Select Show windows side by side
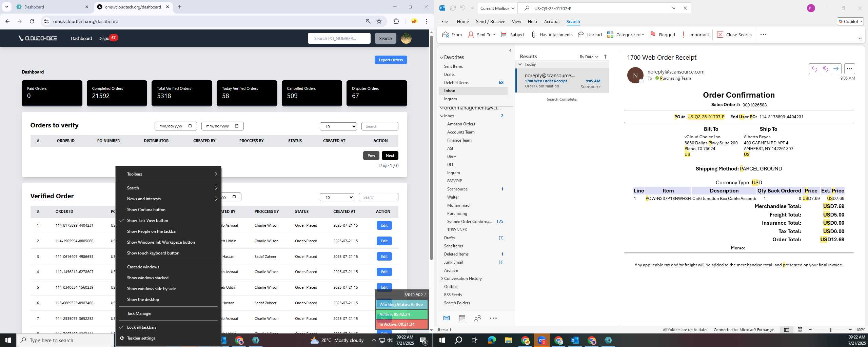 click(x=168, y=288)
